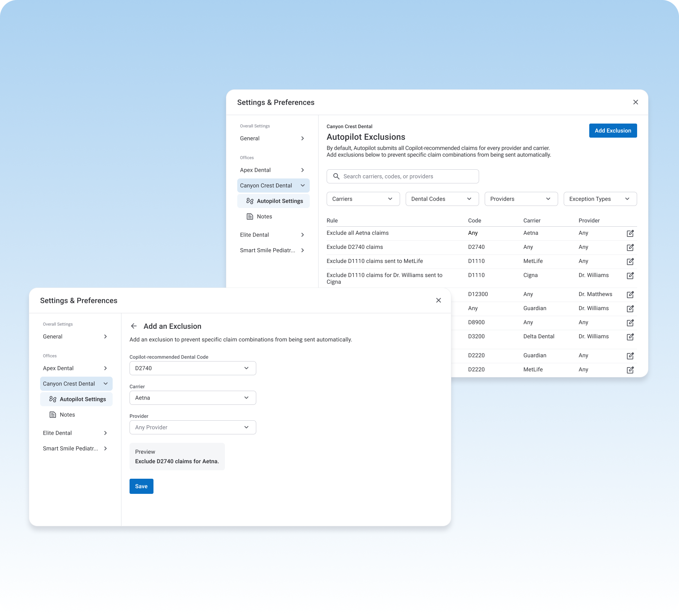Click 'Exclude D1110 claims sent to MetLife' text
Viewport: 679px width, 616px height.
[375, 261]
